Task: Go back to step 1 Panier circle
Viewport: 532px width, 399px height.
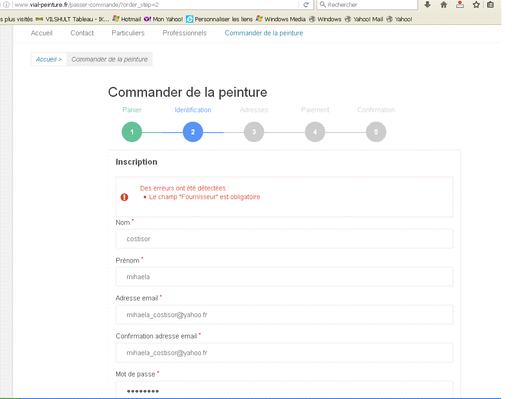Action: point(132,132)
